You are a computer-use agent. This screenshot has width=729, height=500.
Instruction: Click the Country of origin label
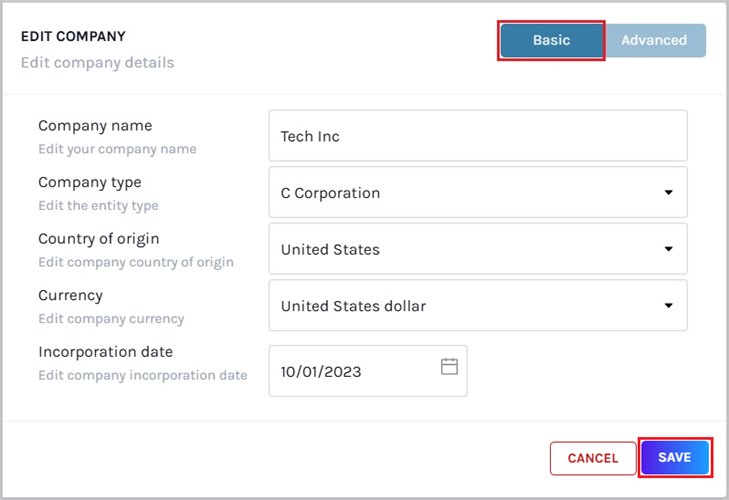click(x=99, y=239)
